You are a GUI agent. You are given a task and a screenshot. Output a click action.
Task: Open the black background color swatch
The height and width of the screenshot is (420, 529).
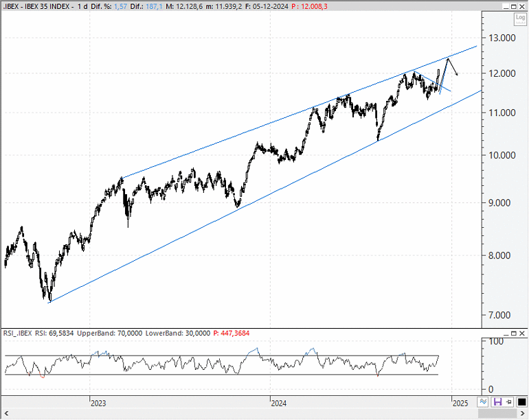[521, 401]
